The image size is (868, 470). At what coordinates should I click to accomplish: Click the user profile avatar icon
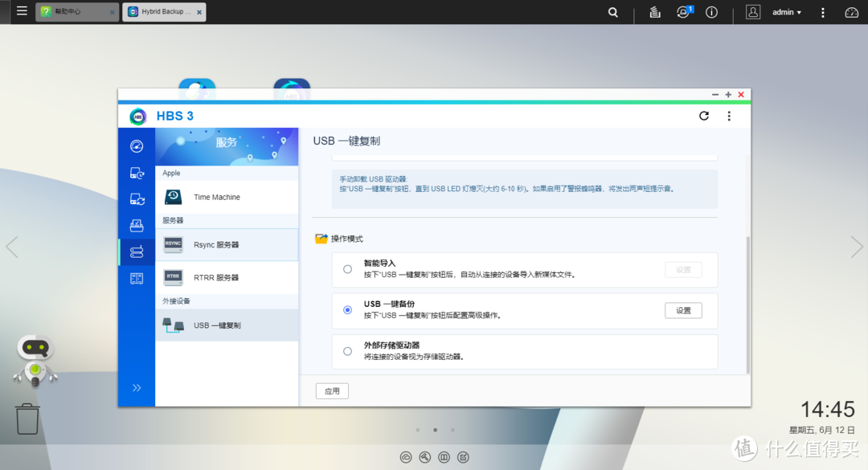753,12
